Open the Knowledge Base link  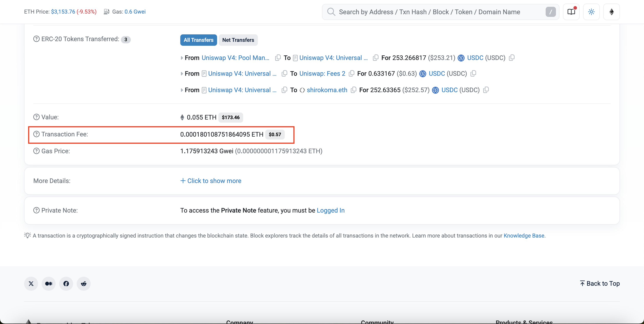[x=524, y=236]
